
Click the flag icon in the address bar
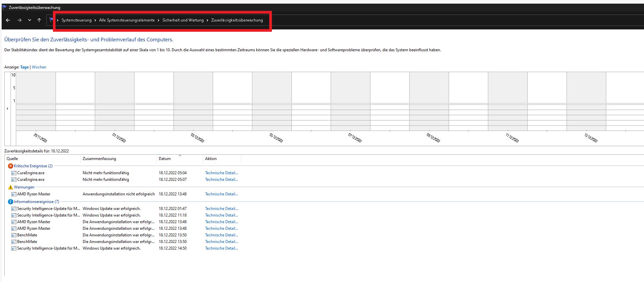point(51,20)
